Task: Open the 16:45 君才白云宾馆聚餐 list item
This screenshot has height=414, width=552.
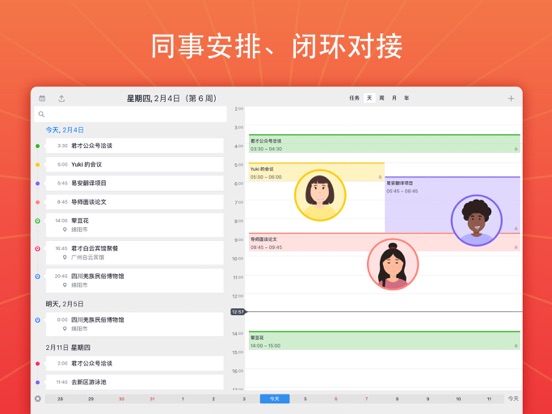Action: [x=134, y=253]
